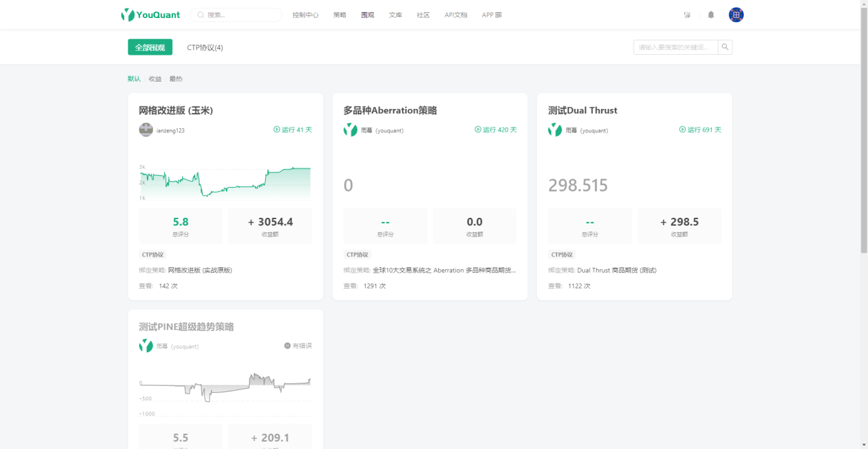Click the keyword search input field
This screenshot has width=868, height=449.
click(x=676, y=47)
